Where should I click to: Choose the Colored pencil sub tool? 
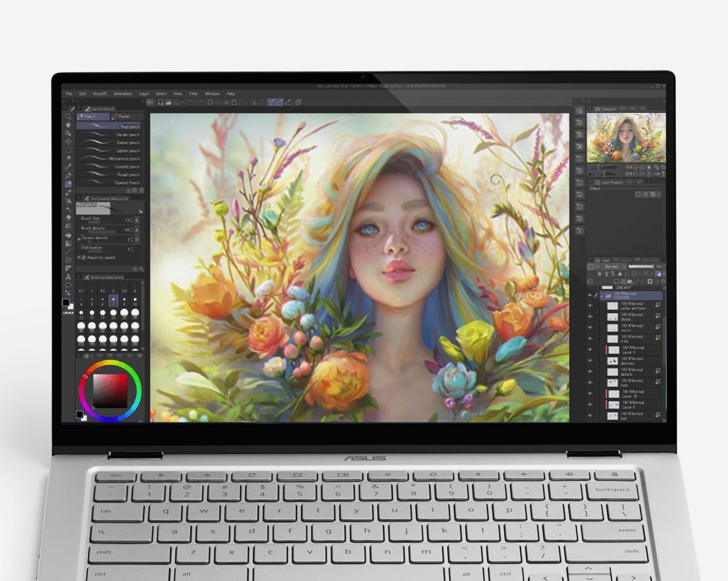pyautogui.click(x=108, y=166)
